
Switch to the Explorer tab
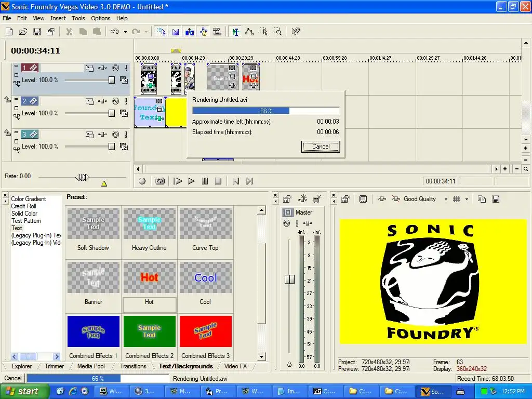point(22,366)
